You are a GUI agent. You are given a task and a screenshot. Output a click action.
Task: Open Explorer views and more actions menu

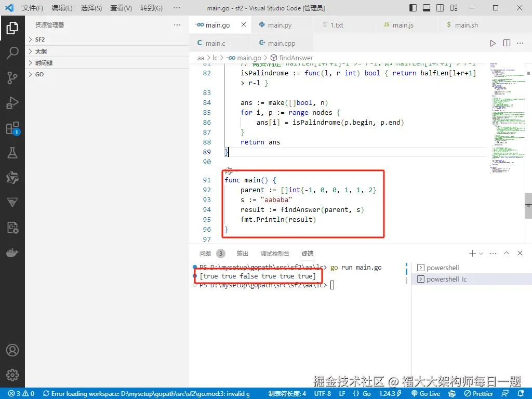(177, 25)
